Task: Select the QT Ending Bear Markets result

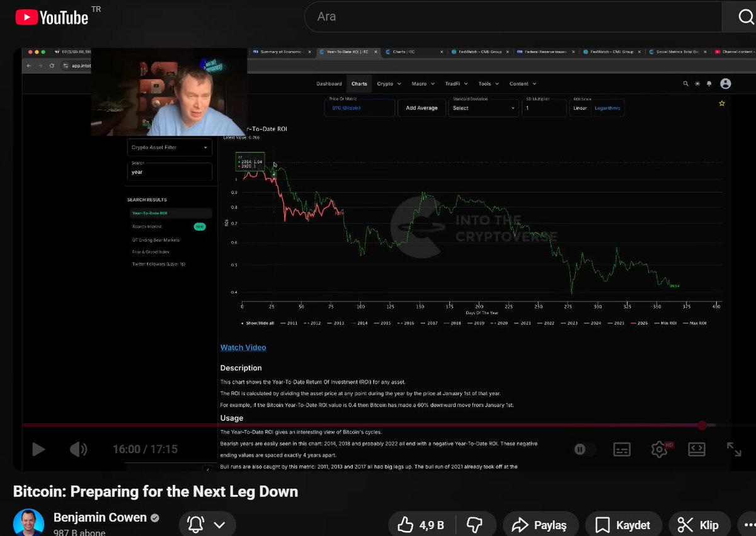Action: pos(156,240)
